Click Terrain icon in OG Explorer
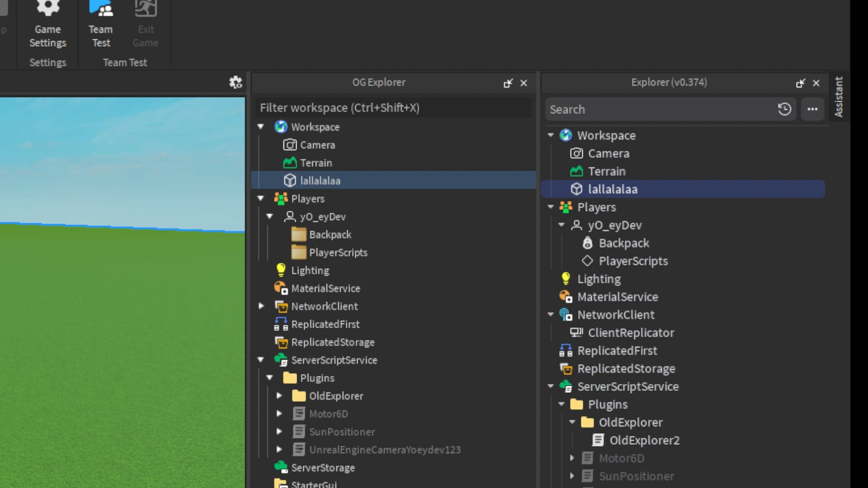The image size is (868, 488). 290,163
